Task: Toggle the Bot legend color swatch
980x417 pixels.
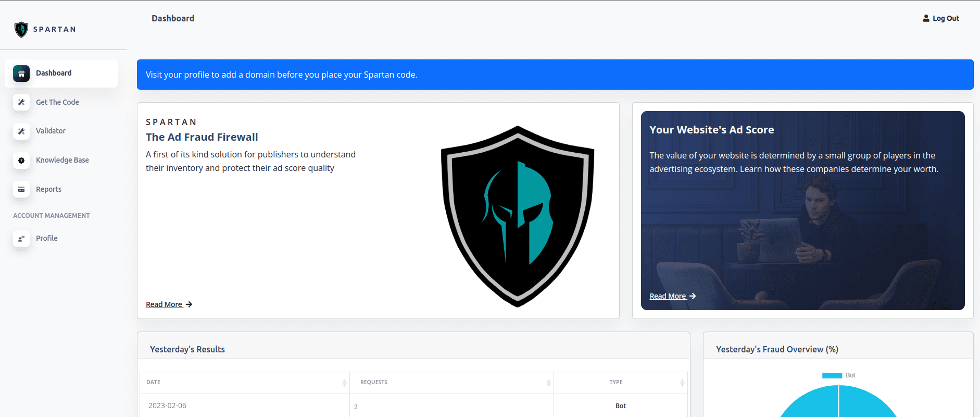Action: coord(832,376)
